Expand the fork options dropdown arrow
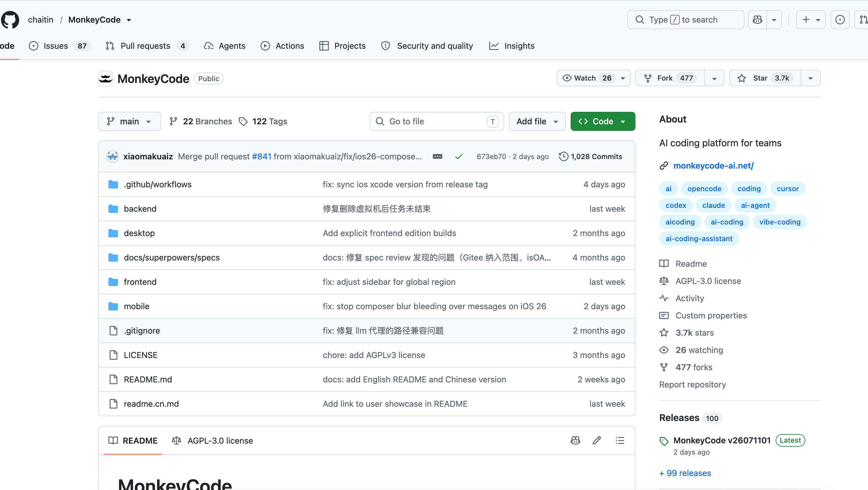Image resolution: width=868 pixels, height=490 pixels. pyautogui.click(x=714, y=78)
